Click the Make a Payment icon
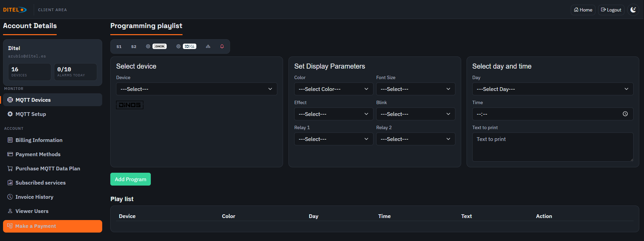Screen dimensions: 644x241 pyautogui.click(x=10, y=226)
